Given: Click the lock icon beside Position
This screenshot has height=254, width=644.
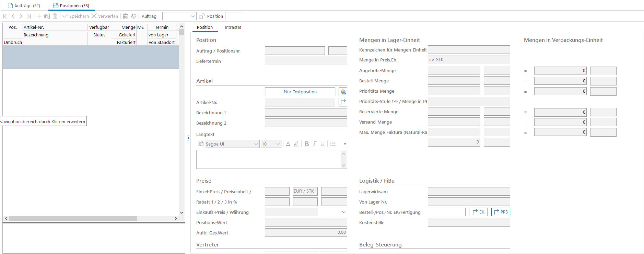Looking at the screenshot, I should click(x=202, y=16).
